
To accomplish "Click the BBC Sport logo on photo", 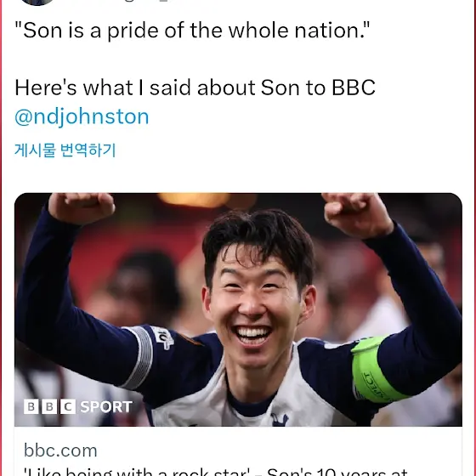I will click(78, 407).
